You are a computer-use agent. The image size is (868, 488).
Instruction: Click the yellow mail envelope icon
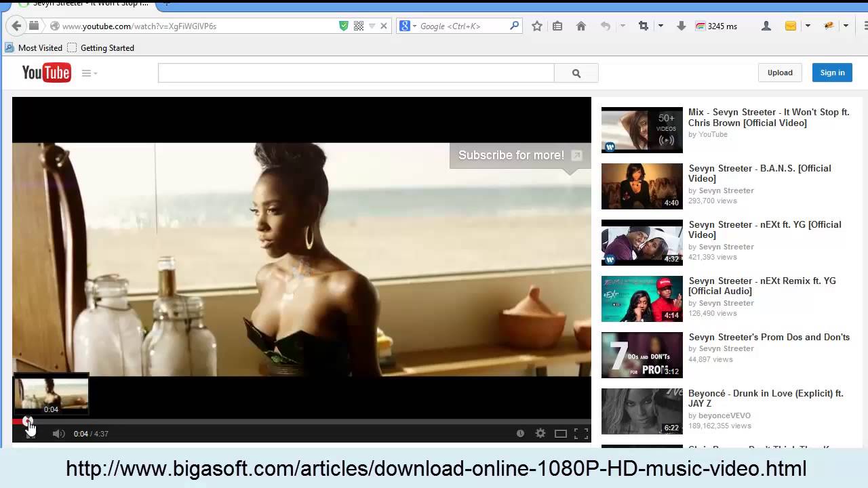click(x=791, y=26)
